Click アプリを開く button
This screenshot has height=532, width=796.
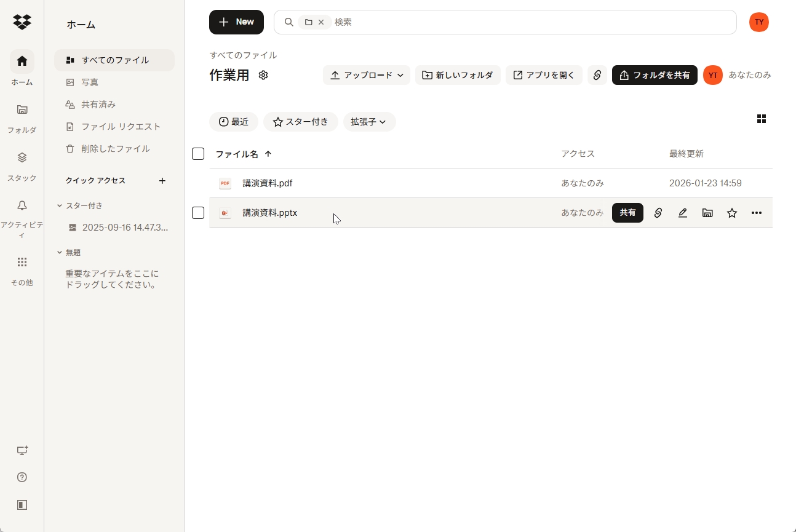click(544, 75)
